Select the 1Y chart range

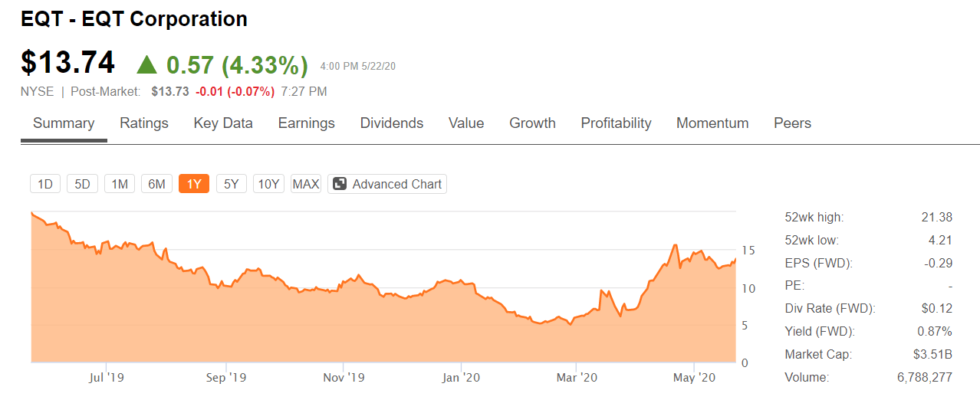coord(194,184)
